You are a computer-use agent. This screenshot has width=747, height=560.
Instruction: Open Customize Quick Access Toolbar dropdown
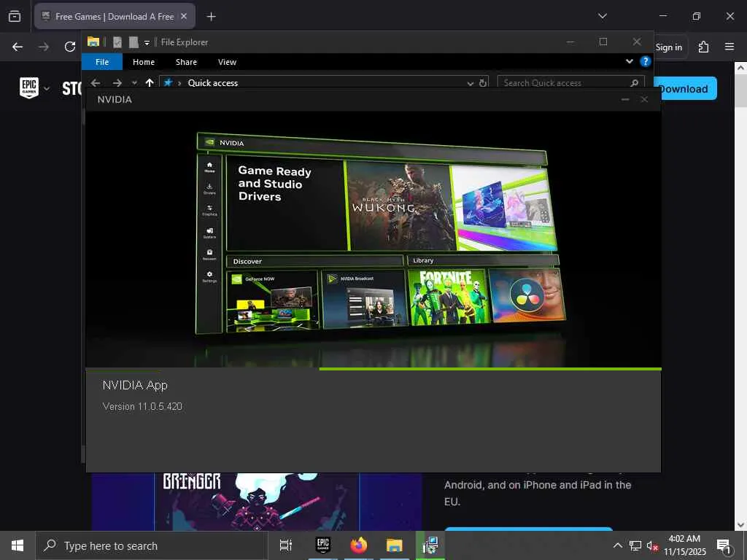pos(147,42)
